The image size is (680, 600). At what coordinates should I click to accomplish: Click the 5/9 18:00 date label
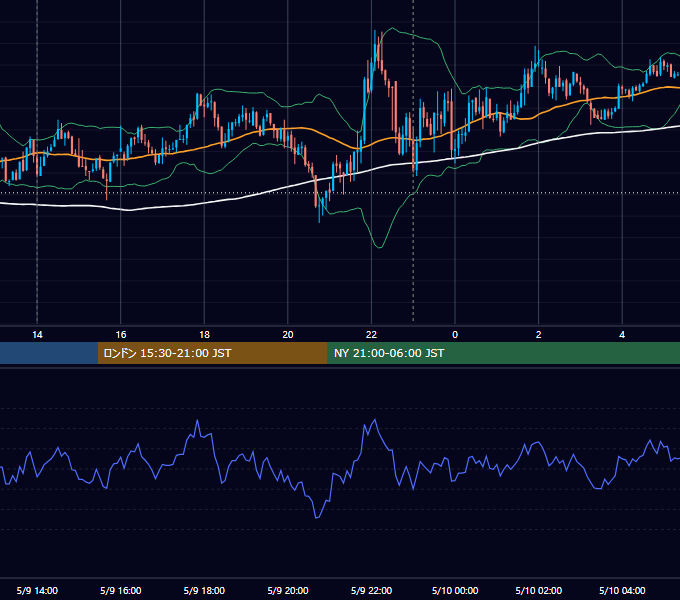click(204, 590)
